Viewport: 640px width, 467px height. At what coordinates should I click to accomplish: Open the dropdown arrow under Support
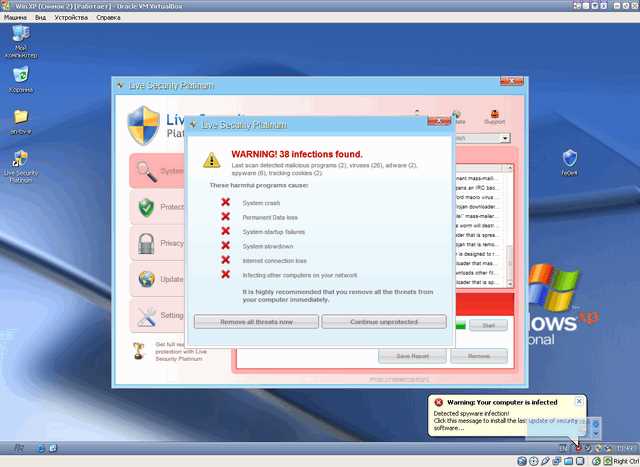(505, 138)
